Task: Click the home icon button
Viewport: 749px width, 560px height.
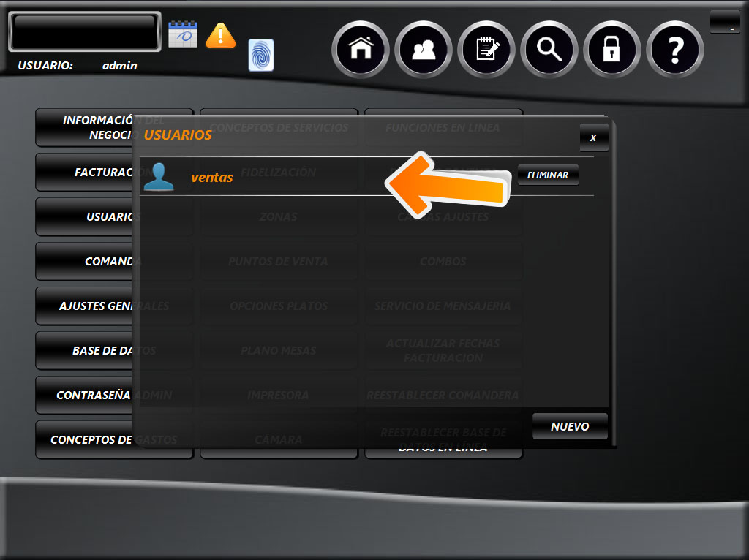Action: [x=360, y=50]
